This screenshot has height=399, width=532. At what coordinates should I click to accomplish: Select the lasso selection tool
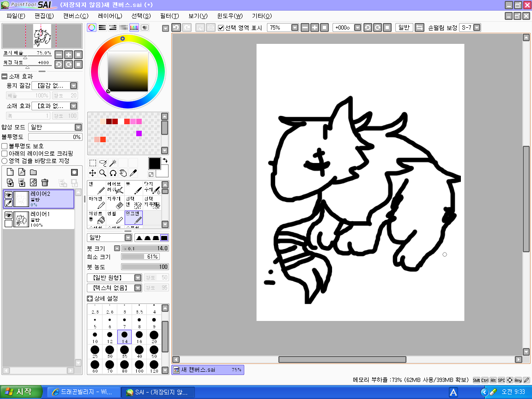pos(103,163)
